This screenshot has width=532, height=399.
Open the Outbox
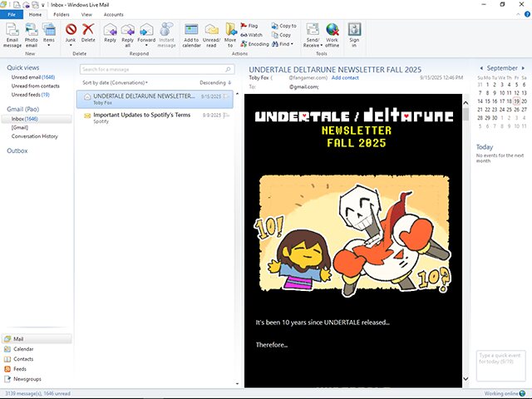tap(17, 150)
